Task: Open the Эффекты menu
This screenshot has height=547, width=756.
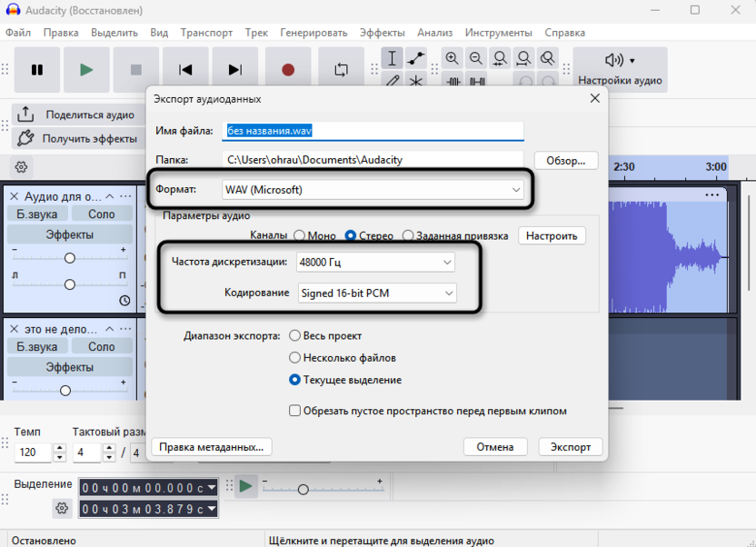Action: pos(382,33)
